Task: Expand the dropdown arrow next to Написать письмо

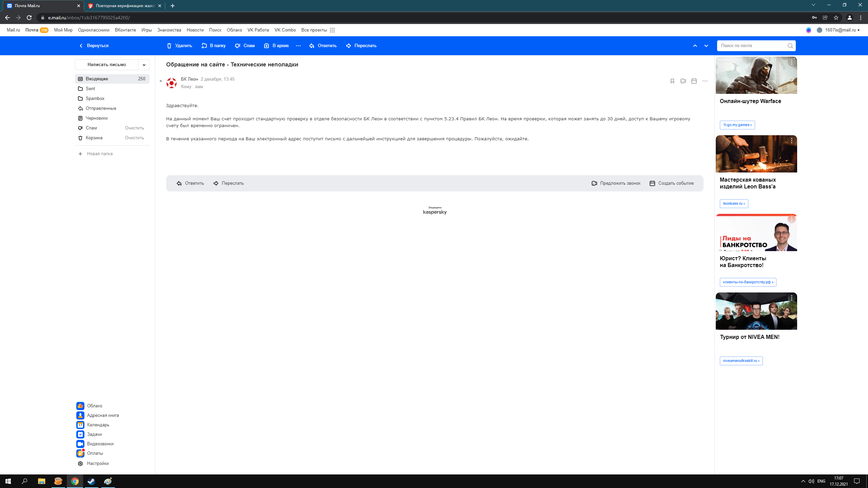Action: [x=144, y=65]
